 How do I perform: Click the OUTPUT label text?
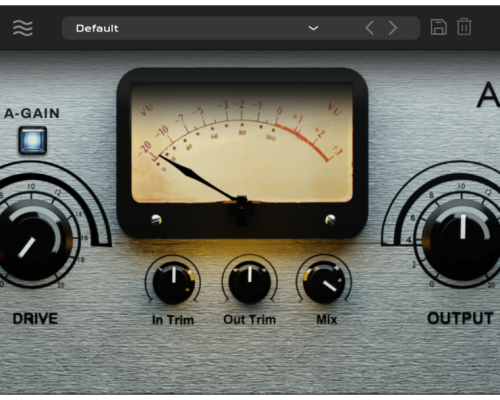pyautogui.click(x=460, y=318)
